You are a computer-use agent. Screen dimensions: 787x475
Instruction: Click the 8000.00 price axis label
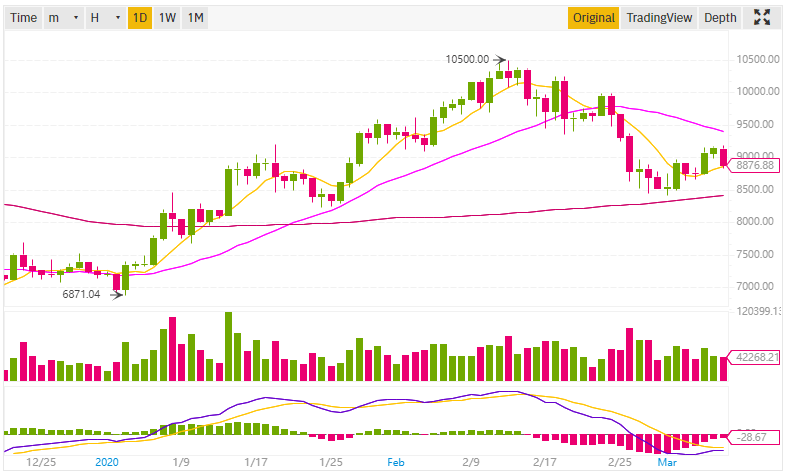coord(756,222)
